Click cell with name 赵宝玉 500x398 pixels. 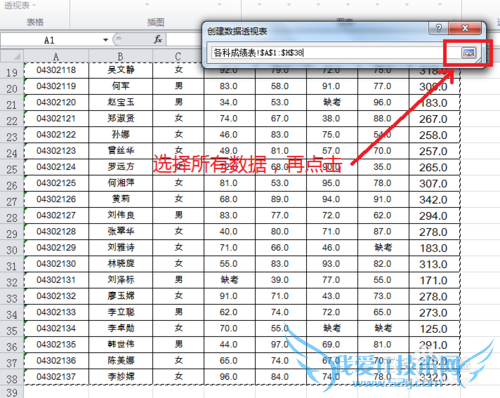pos(120,102)
